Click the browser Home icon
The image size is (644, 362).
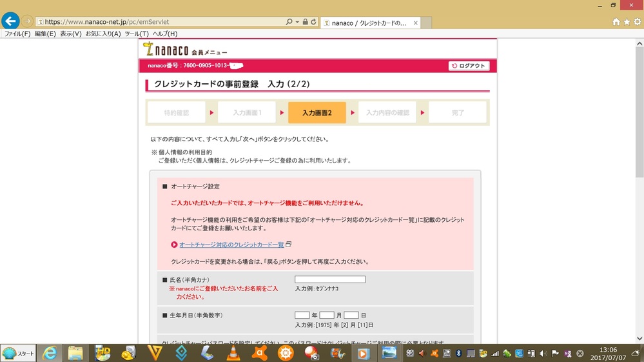click(x=616, y=22)
